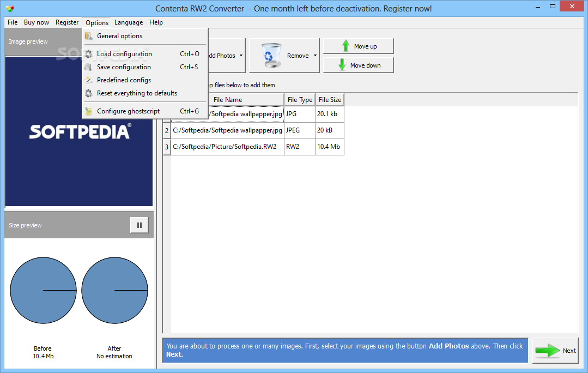Open the Help menu

156,22
